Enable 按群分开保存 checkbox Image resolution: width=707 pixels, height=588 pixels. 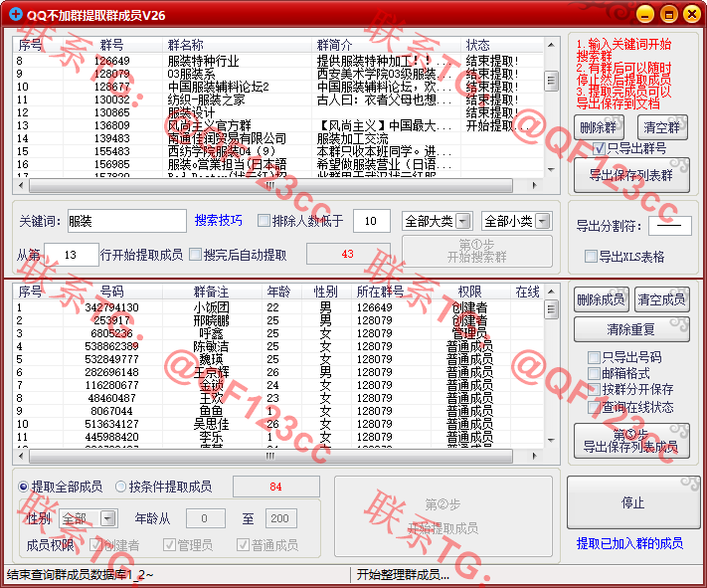coord(594,389)
